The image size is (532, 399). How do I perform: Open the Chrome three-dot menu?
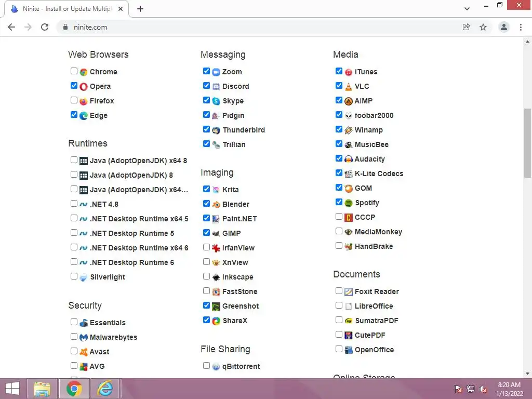(x=521, y=27)
